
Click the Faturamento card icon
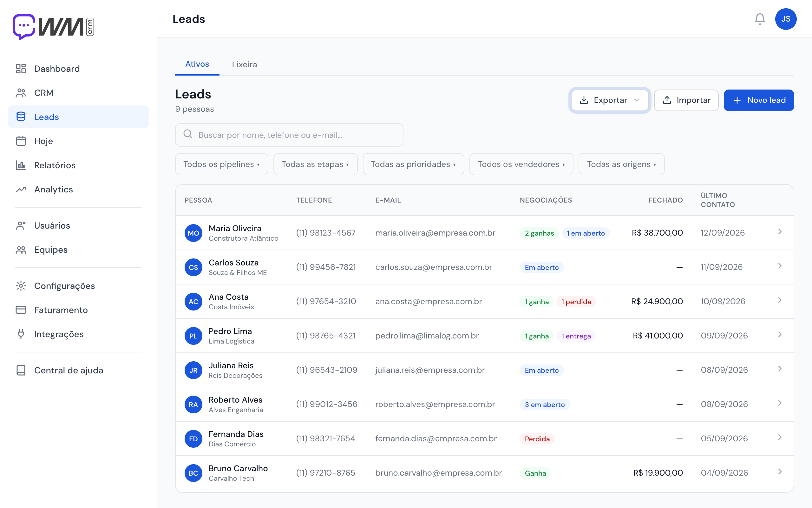pyautogui.click(x=21, y=310)
